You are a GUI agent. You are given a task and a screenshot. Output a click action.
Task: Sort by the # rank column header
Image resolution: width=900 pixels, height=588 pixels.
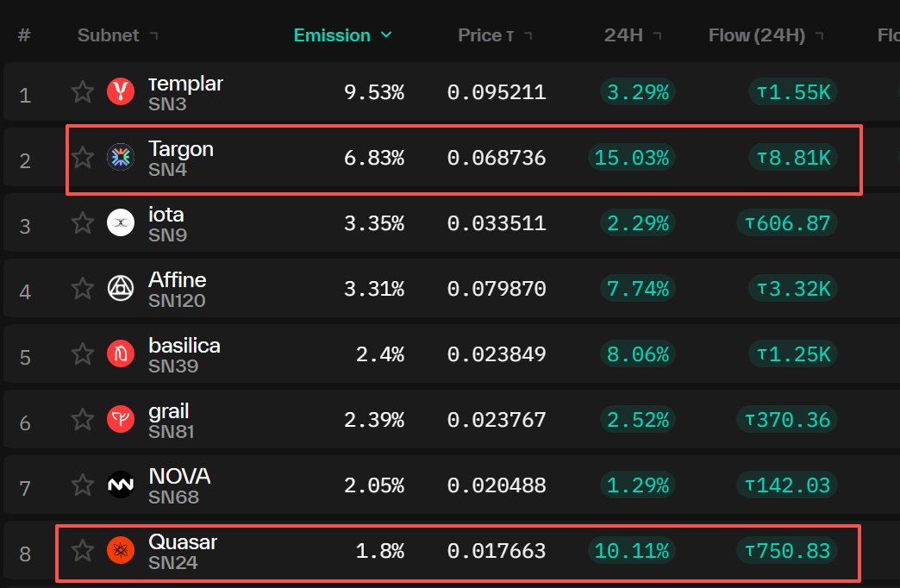(x=24, y=35)
